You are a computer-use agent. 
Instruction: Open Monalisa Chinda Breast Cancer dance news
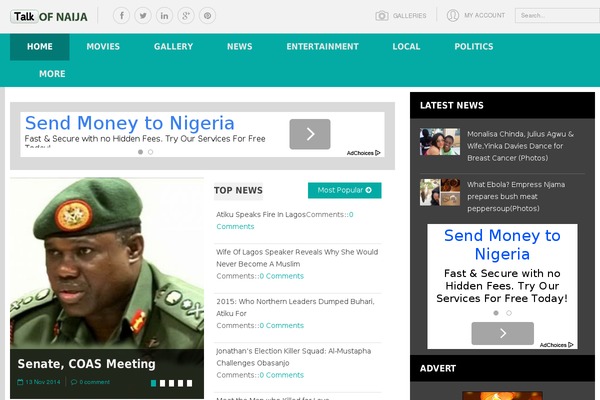click(520, 146)
